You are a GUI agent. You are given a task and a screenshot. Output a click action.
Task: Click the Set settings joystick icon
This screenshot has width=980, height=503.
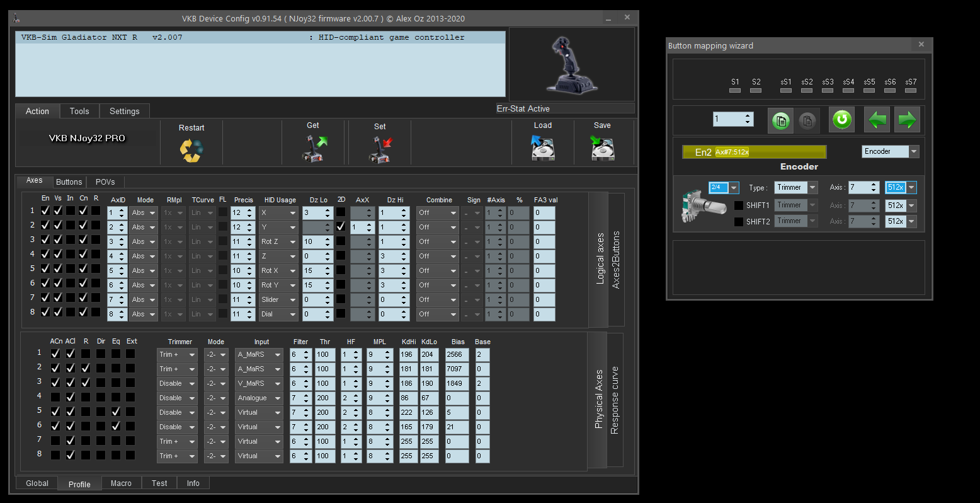[x=380, y=150]
